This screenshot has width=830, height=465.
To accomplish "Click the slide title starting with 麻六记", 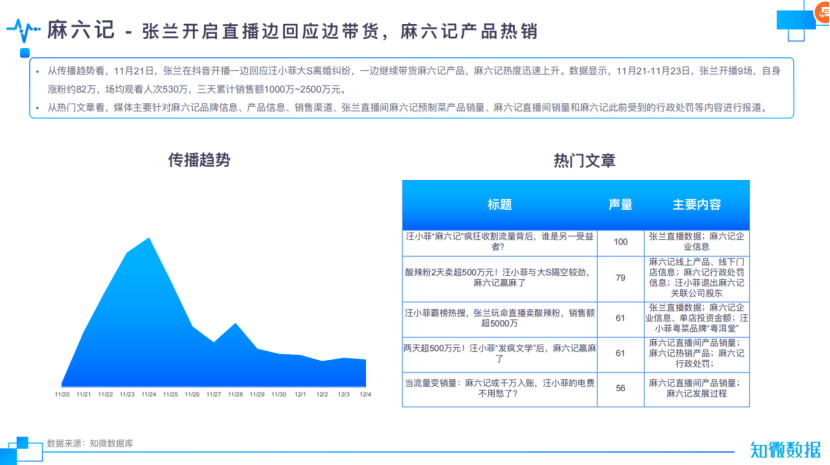I will tap(292, 30).
